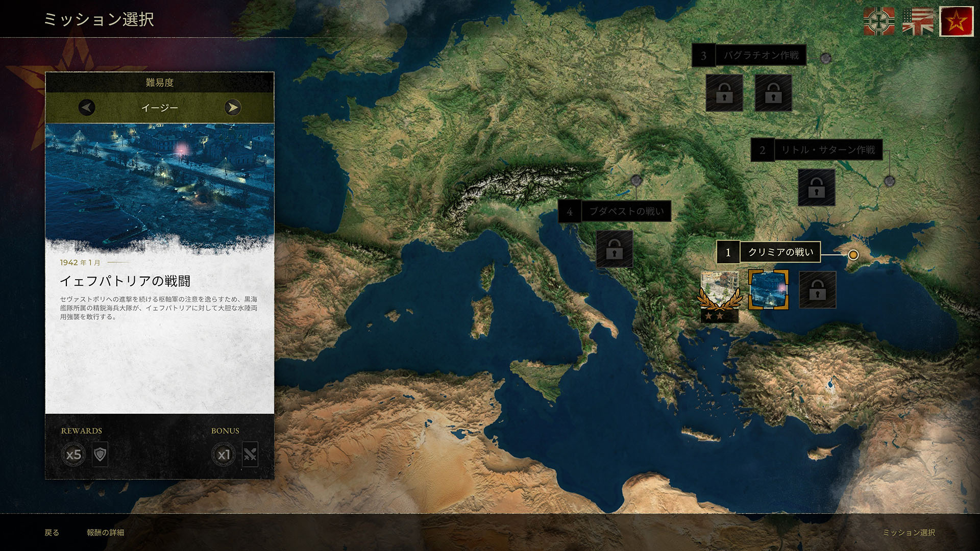
Task: Click second locked mission under バグラチオン作戦
Action: 773,93
